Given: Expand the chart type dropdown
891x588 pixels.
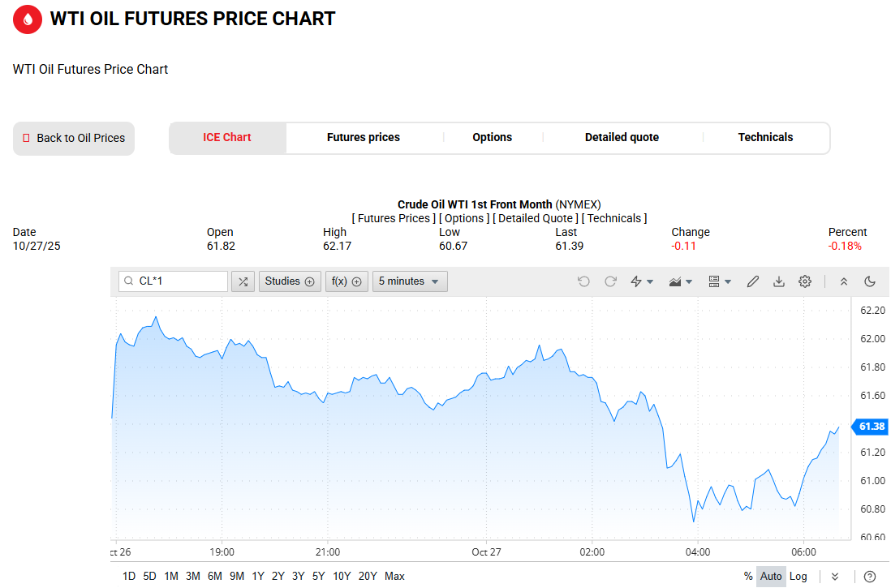Looking at the screenshot, I should (681, 281).
